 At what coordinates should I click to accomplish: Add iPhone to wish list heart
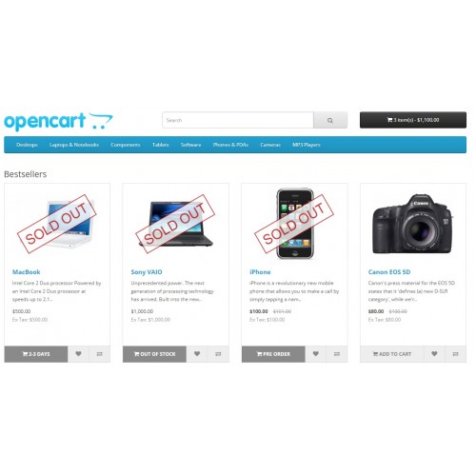[x=316, y=354]
